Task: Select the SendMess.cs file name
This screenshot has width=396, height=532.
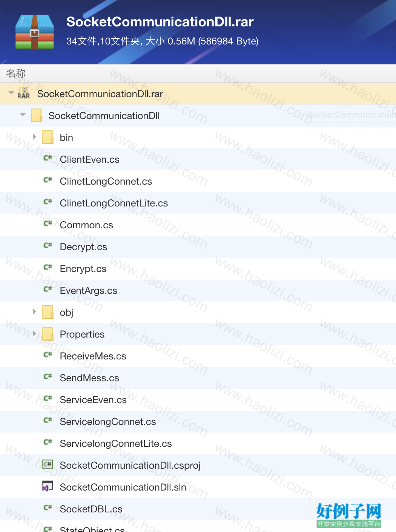Action: (x=89, y=378)
